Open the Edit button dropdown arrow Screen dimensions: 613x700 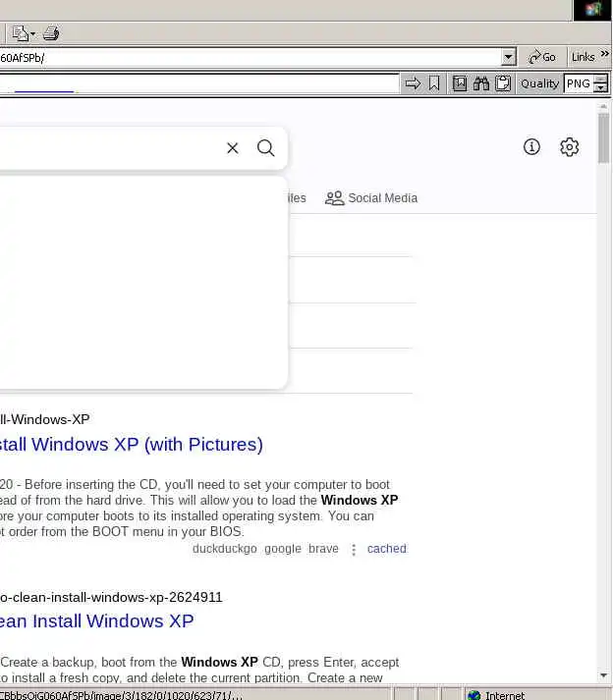pyautogui.click(x=32, y=34)
